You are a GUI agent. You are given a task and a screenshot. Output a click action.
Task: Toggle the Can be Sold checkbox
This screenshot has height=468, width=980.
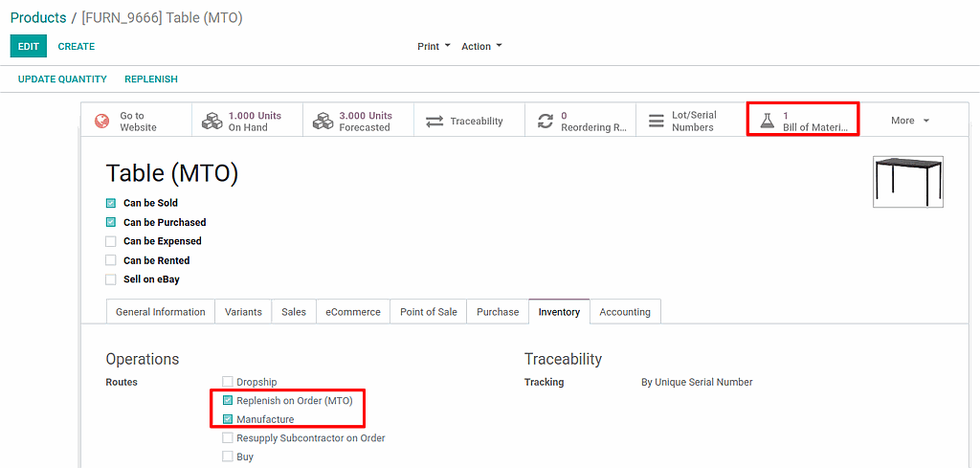pyautogui.click(x=111, y=203)
